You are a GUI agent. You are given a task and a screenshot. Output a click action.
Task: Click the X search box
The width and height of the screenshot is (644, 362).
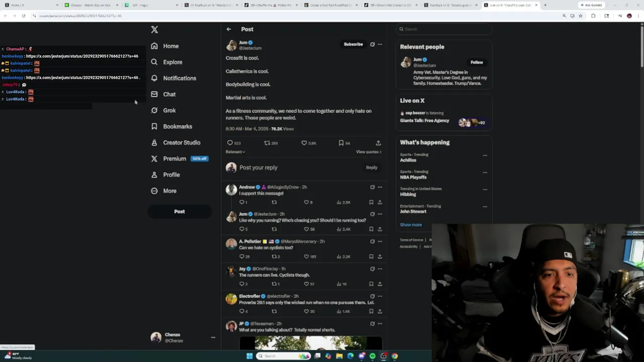[443, 29]
